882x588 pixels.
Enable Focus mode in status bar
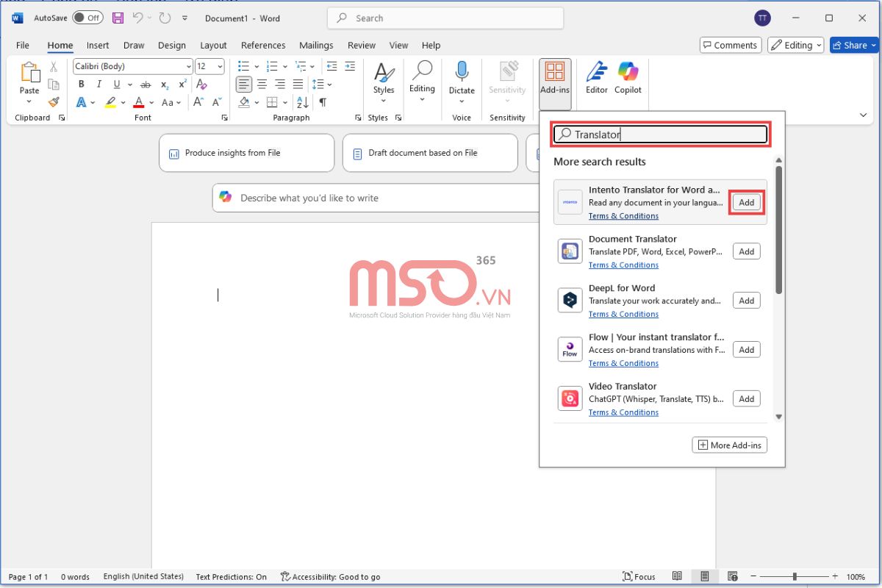click(x=639, y=577)
